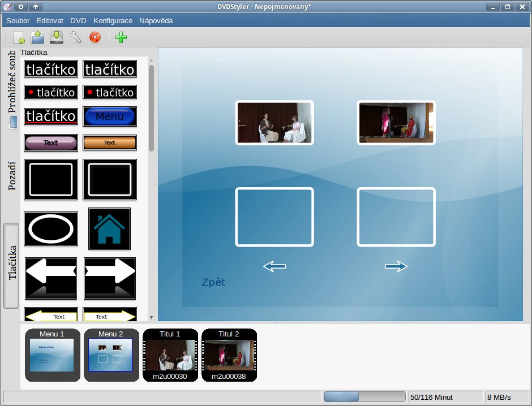
Task: Switch to the Pozadí side tab
Action: [x=12, y=175]
